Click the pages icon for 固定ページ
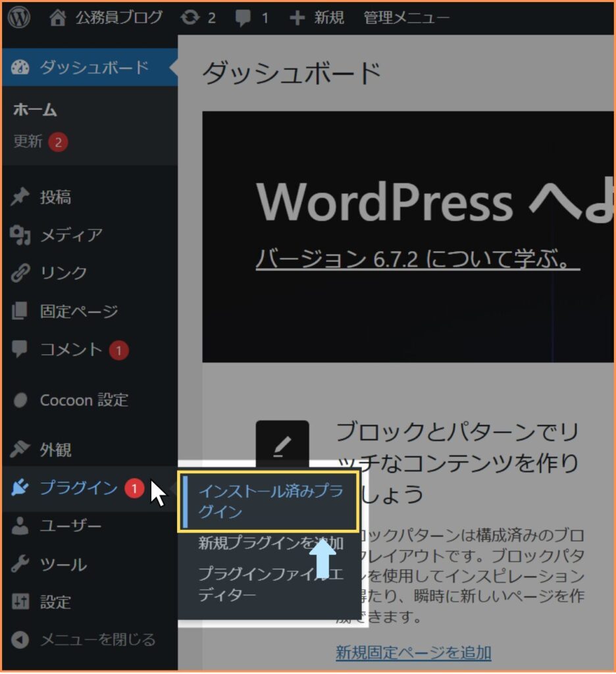This screenshot has width=616, height=674. tap(20, 311)
